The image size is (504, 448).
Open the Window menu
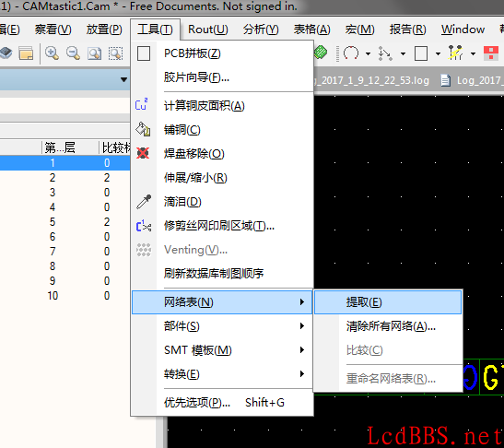coord(463,29)
